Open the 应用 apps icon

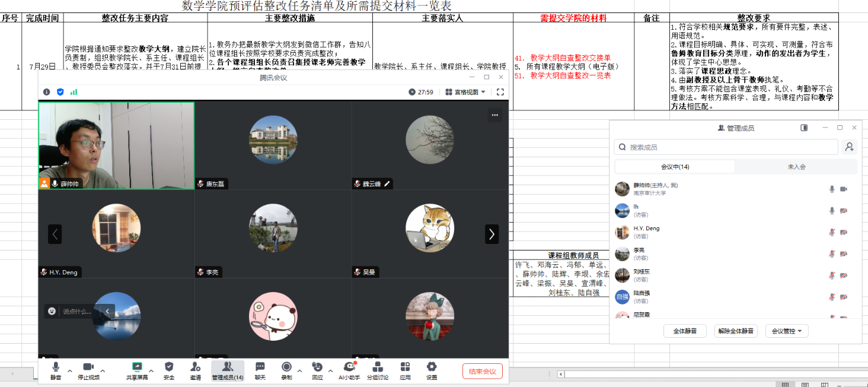coord(405,367)
